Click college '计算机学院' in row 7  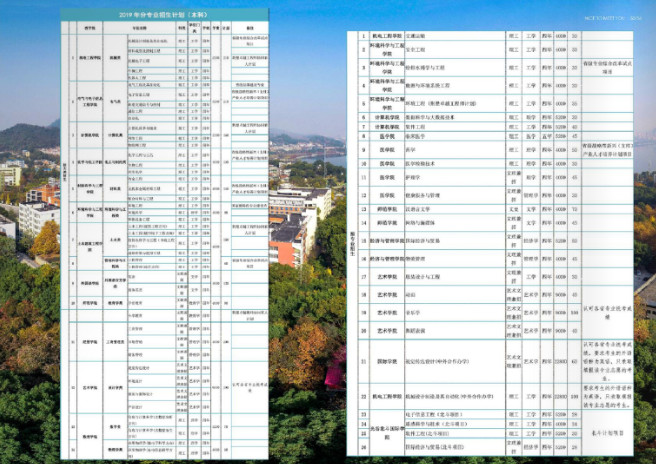(x=387, y=127)
